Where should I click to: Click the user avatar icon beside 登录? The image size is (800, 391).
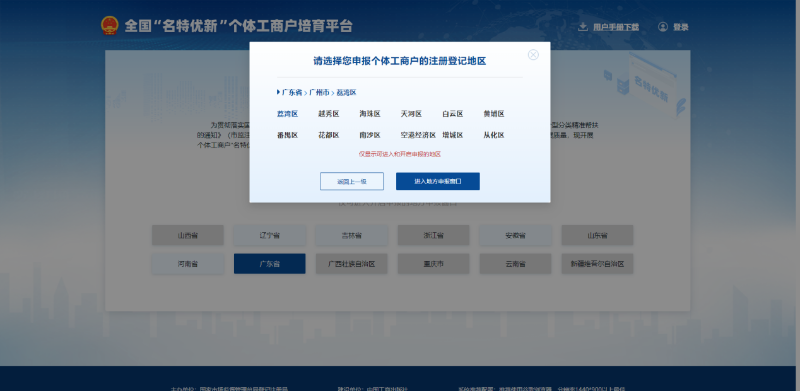(663, 27)
